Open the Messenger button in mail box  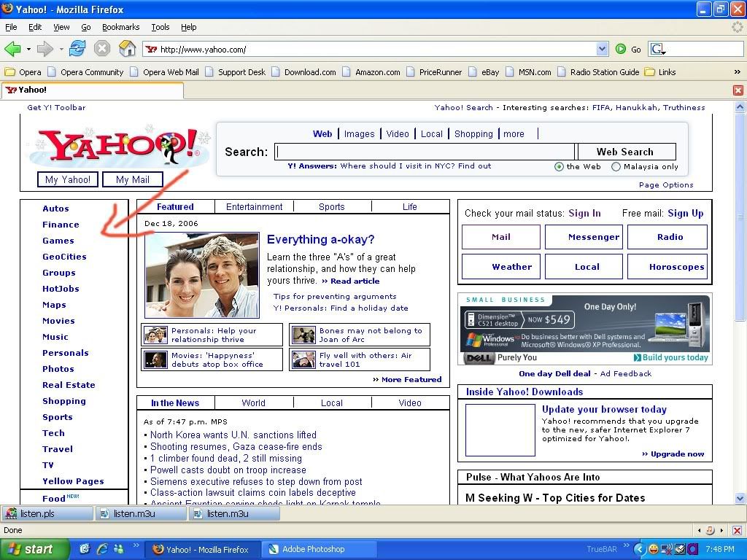(x=584, y=237)
